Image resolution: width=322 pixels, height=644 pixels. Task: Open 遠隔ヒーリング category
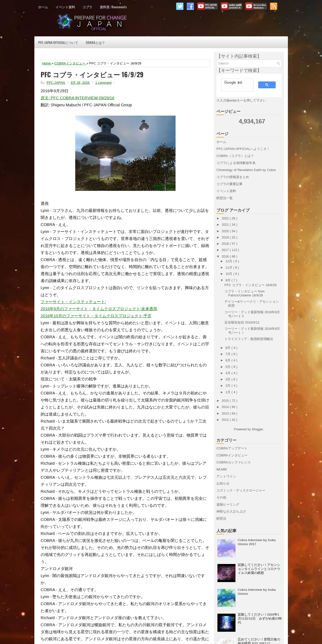[x=228, y=505]
